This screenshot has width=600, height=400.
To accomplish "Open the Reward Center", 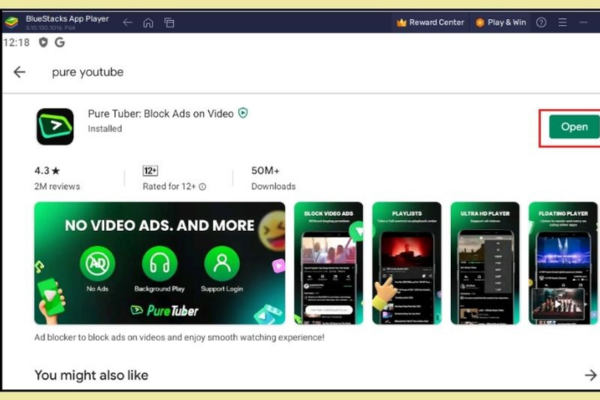I will [430, 23].
